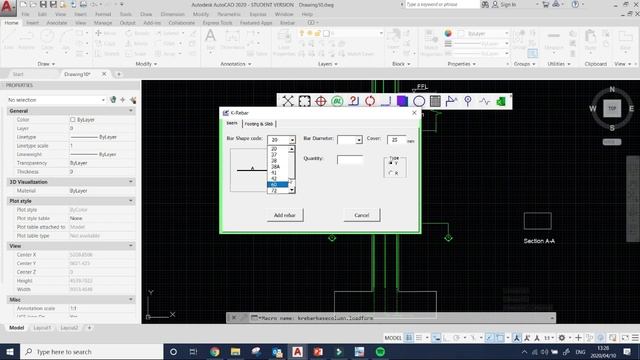
Task: Select the R type radio button
Action: [x=391, y=173]
